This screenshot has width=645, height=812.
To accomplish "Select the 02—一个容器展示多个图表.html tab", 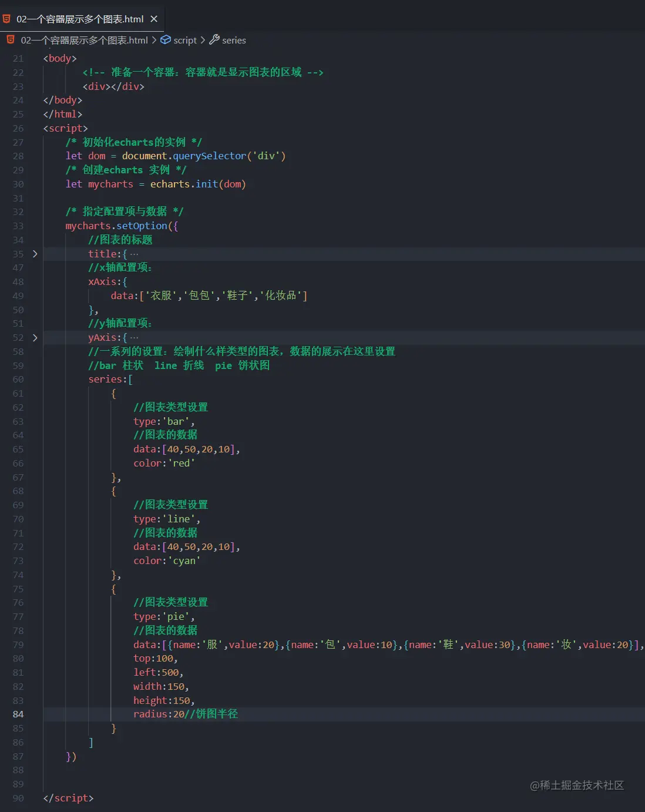I will click(82, 19).
